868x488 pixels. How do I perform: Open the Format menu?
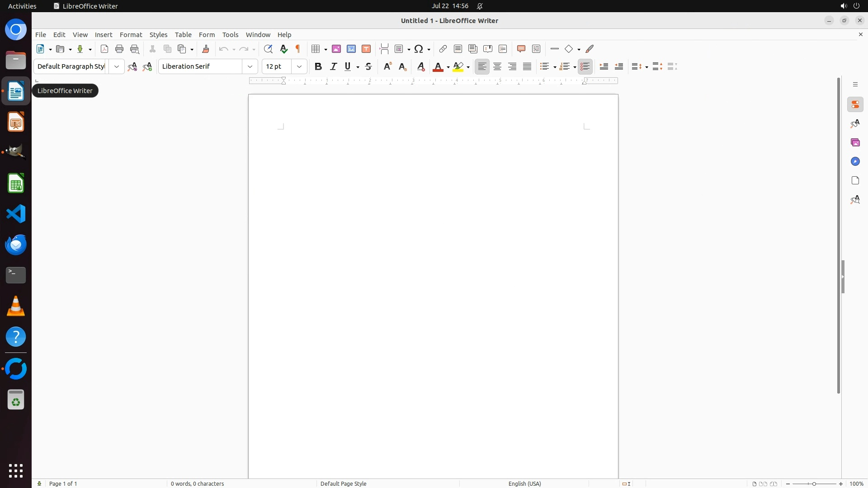pos(131,35)
